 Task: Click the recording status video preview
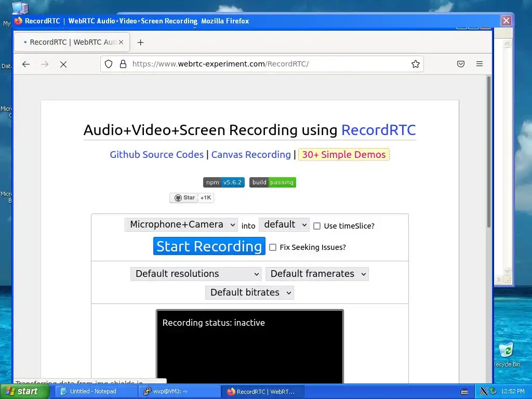tap(250, 347)
